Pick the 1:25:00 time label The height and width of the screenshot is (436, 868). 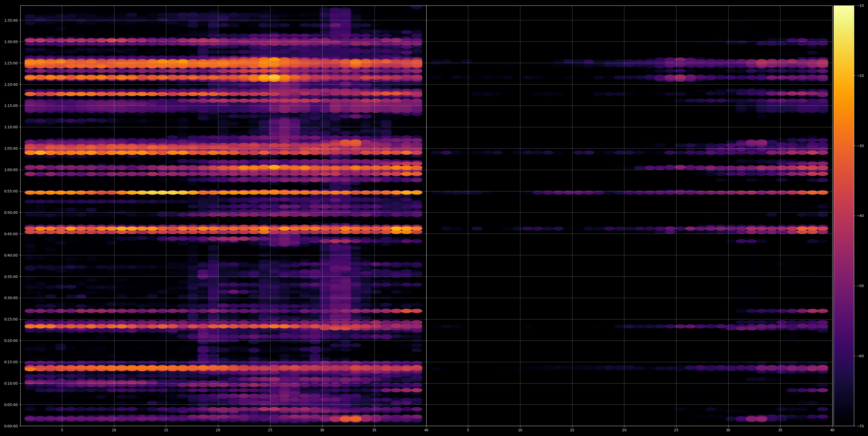tap(11, 63)
